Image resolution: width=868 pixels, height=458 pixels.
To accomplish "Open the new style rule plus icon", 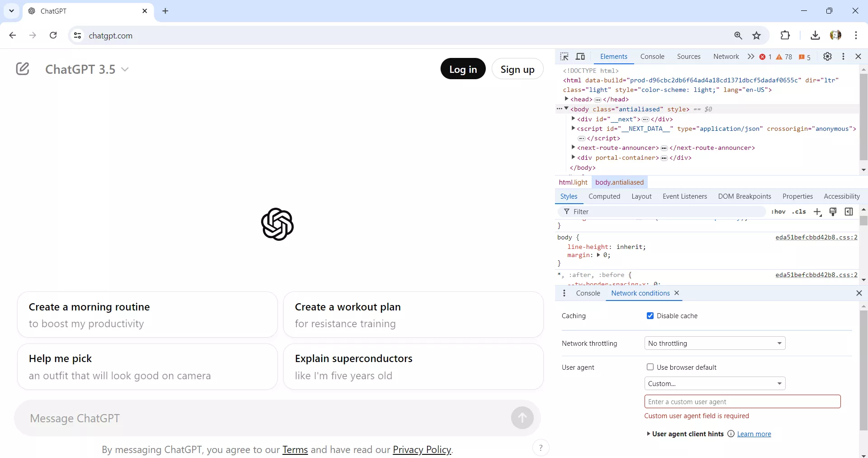I will point(818,212).
